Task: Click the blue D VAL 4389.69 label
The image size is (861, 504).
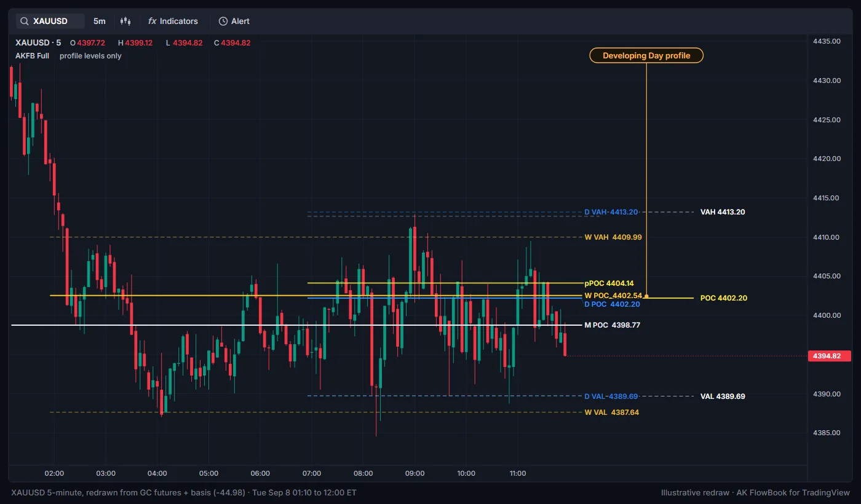Action: 611,396
